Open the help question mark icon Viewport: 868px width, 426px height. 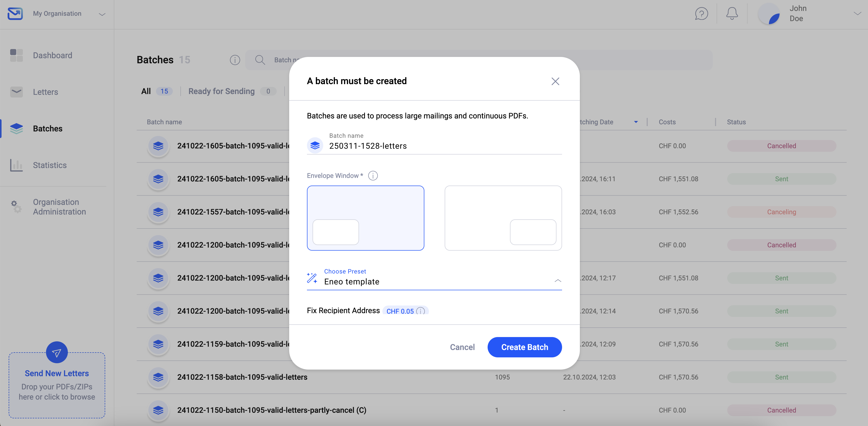coord(701,14)
